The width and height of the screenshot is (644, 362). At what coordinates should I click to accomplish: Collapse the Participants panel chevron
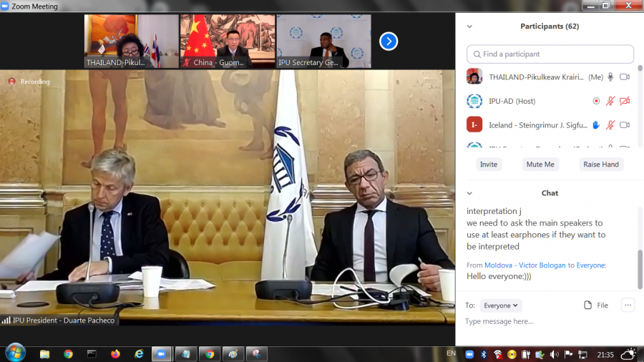click(x=470, y=26)
